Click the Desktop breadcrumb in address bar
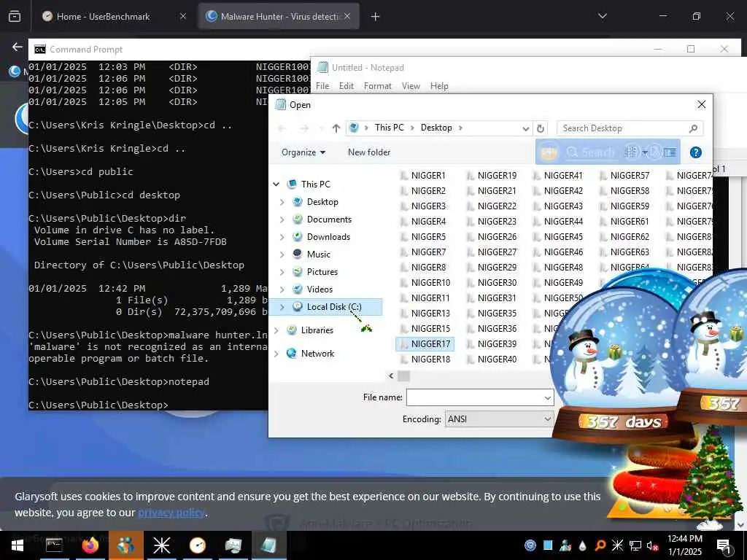This screenshot has width=747, height=560. (x=436, y=128)
